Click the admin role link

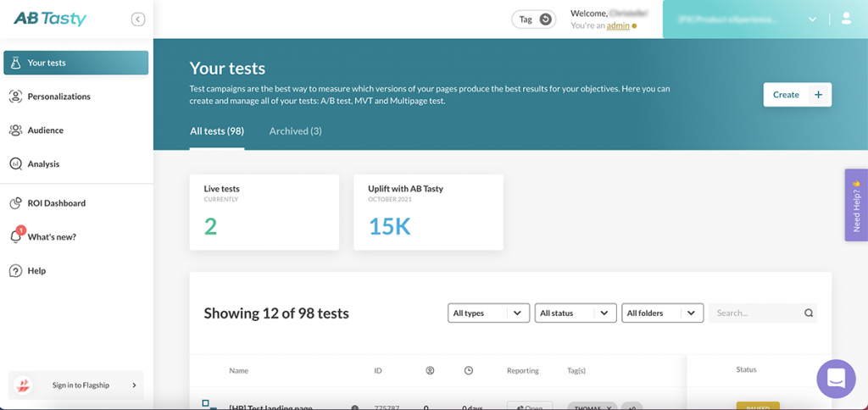point(618,25)
